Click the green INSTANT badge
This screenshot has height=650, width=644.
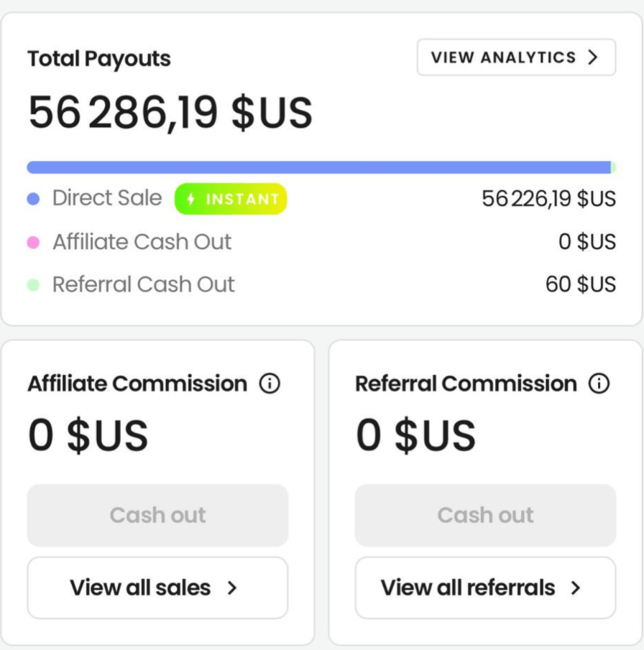click(231, 200)
